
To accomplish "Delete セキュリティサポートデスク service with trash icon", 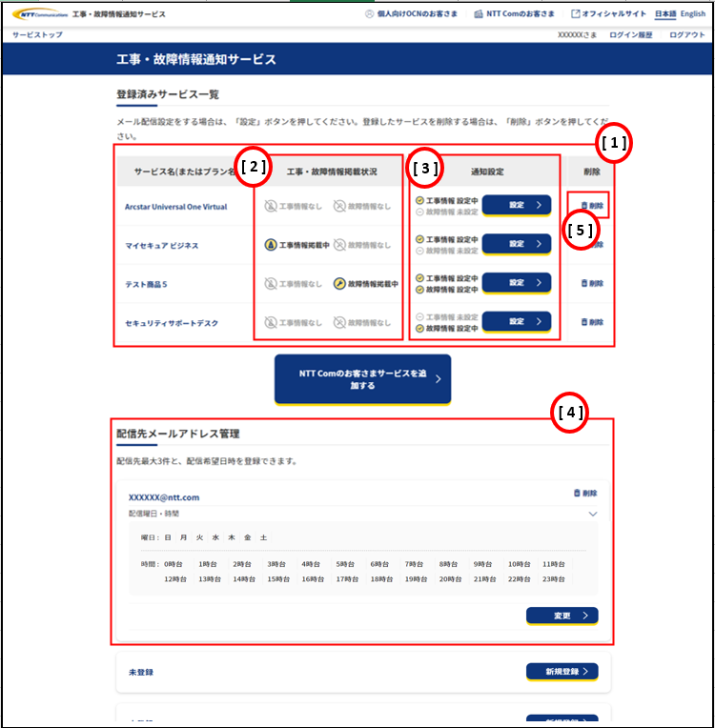I will 592,322.
